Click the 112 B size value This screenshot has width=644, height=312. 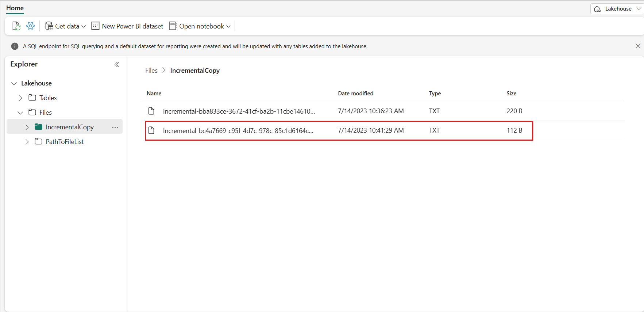(514, 130)
